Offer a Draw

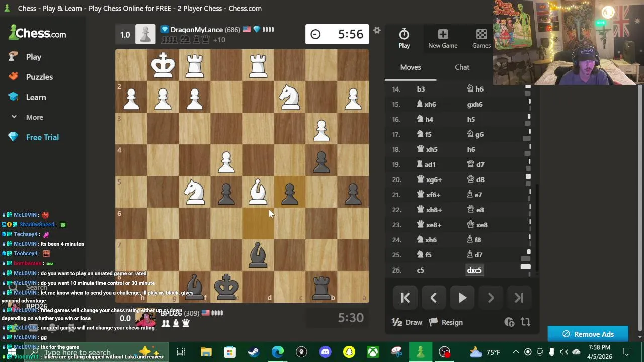(x=407, y=322)
